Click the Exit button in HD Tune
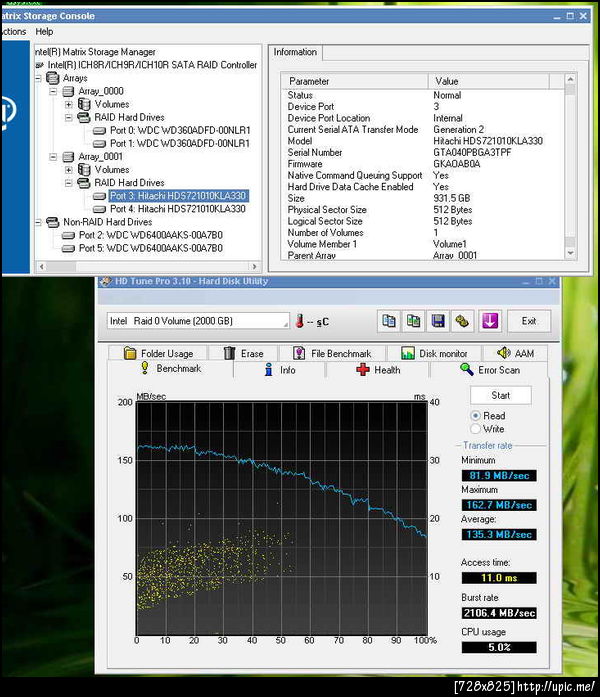The height and width of the screenshot is (697, 600). 528,321
